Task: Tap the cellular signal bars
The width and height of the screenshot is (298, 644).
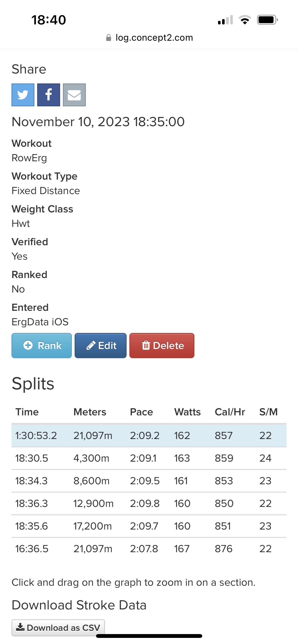Action: pos(225,20)
